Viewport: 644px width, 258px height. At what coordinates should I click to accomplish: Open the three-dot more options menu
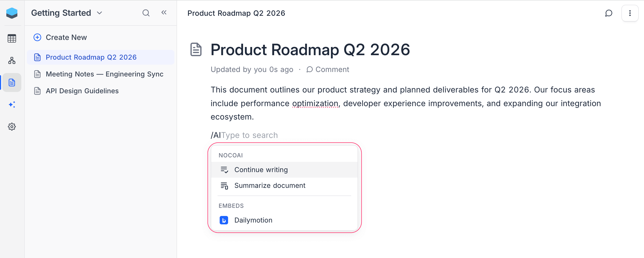tap(630, 13)
